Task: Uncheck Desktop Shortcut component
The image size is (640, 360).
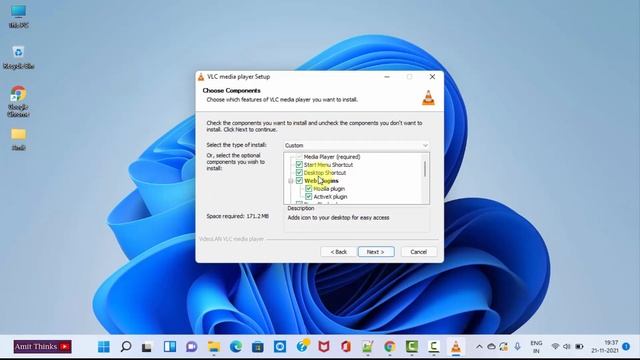Action: (x=299, y=173)
